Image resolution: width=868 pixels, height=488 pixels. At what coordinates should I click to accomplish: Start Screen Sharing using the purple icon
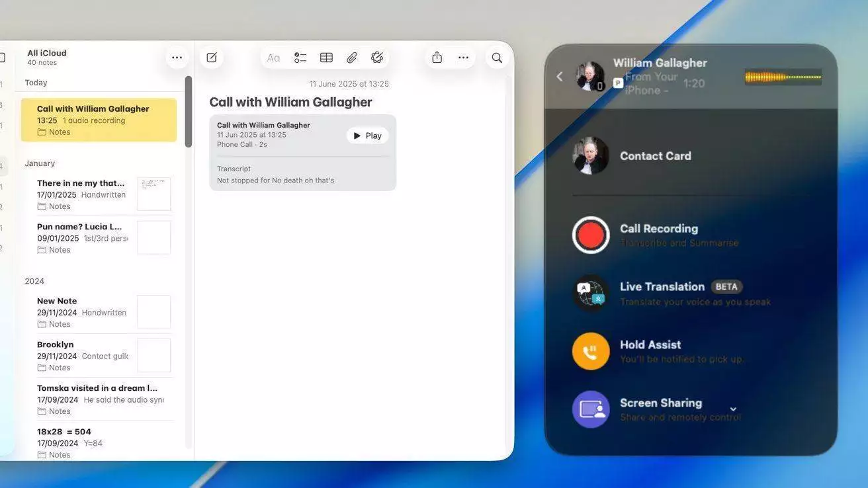[591, 409]
